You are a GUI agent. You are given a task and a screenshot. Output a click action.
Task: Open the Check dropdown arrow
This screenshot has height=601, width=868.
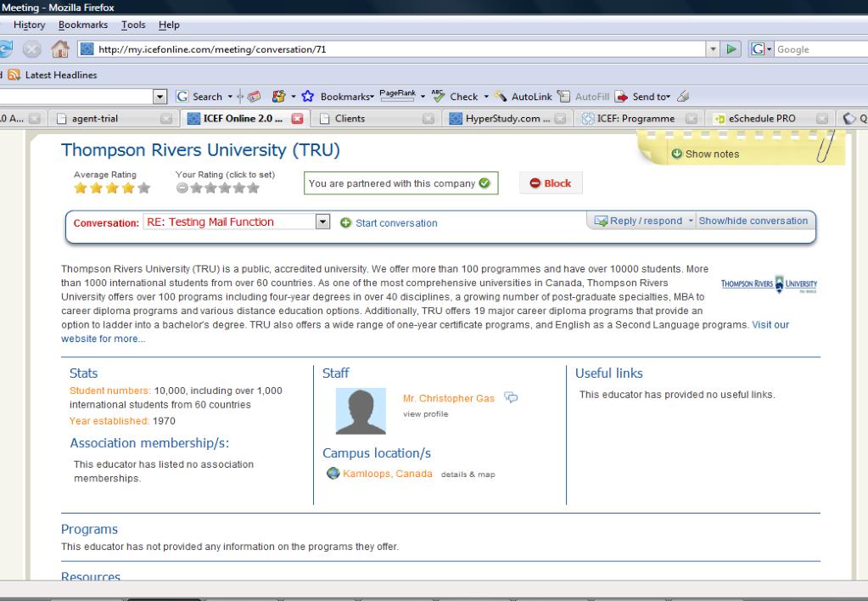tap(486, 97)
